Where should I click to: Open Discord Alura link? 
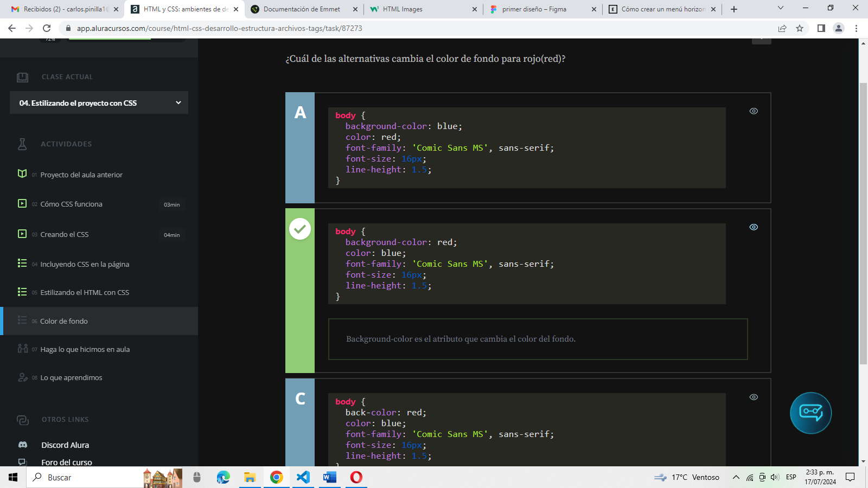(65, 445)
